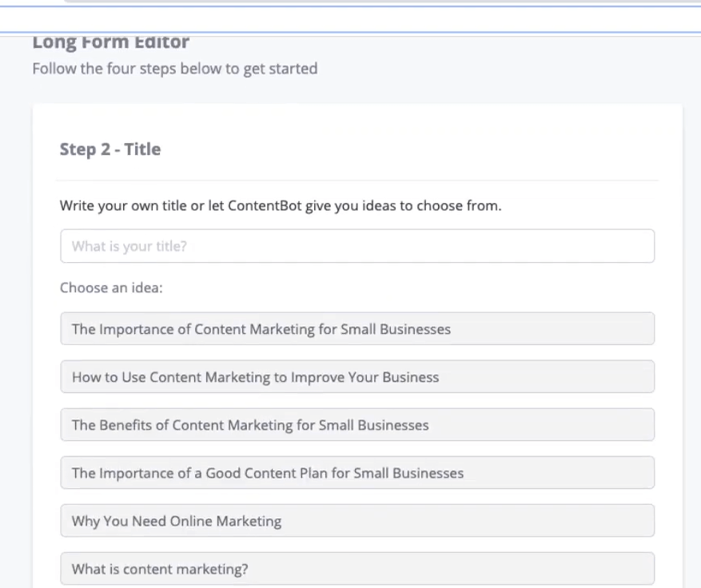Choose 'The Importance of Content Marketing for Small Businesses'
This screenshot has width=701, height=588.
click(x=357, y=329)
